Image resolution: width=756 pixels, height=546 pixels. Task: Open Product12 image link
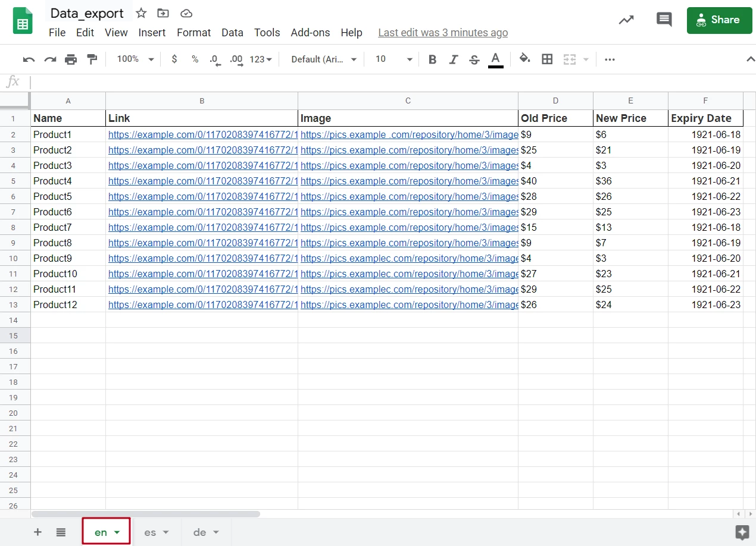pos(409,305)
